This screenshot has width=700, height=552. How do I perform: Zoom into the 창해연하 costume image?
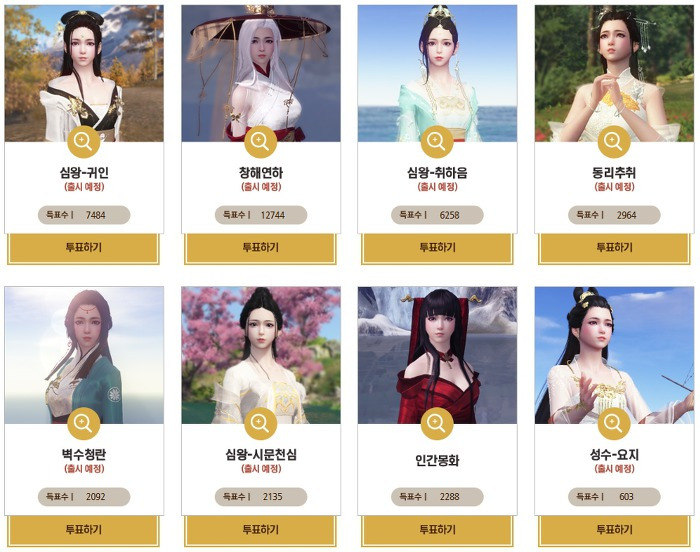[260, 142]
